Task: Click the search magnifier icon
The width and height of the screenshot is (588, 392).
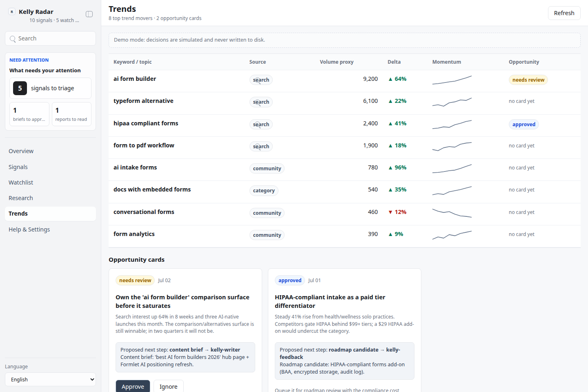Action: pos(13,39)
